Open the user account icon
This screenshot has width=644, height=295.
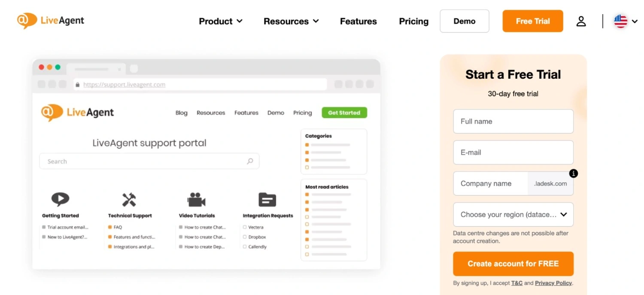coord(581,21)
